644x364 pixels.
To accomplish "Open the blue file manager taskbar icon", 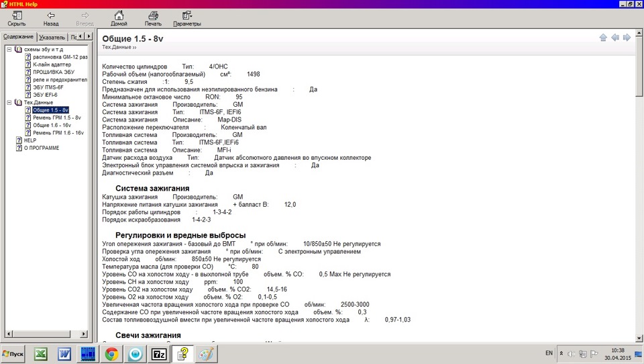I will click(88, 354).
